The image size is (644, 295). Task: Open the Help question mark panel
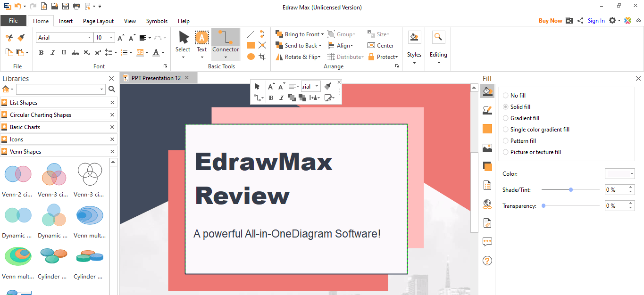click(x=487, y=261)
